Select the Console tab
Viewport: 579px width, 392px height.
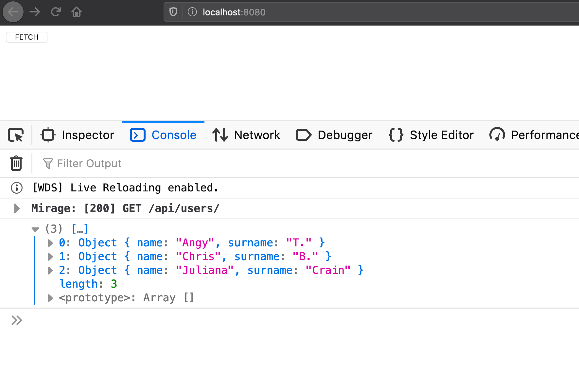pos(163,135)
